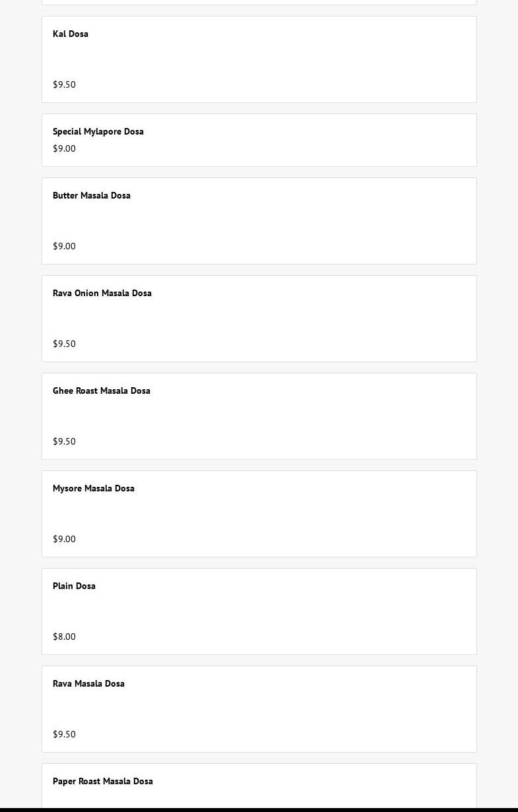Click the $9.00 price of Mysore Masala Dosa
Image resolution: width=518 pixels, height=812 pixels.
tap(65, 540)
